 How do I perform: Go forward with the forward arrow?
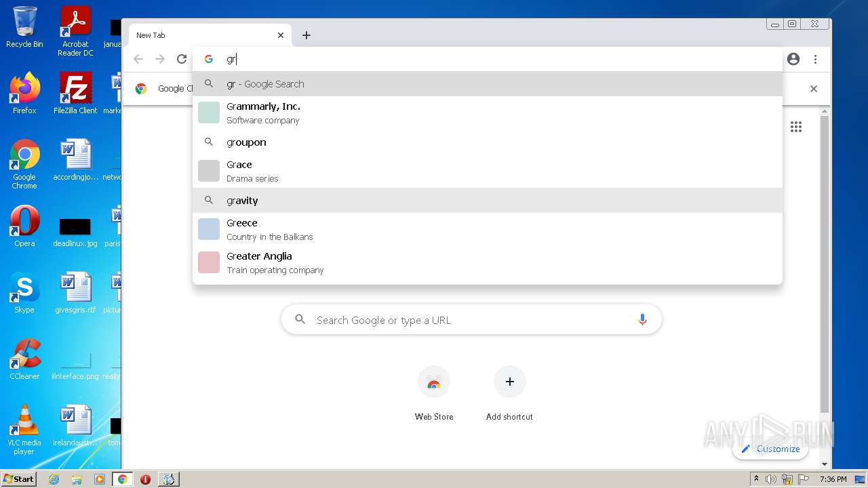point(160,59)
